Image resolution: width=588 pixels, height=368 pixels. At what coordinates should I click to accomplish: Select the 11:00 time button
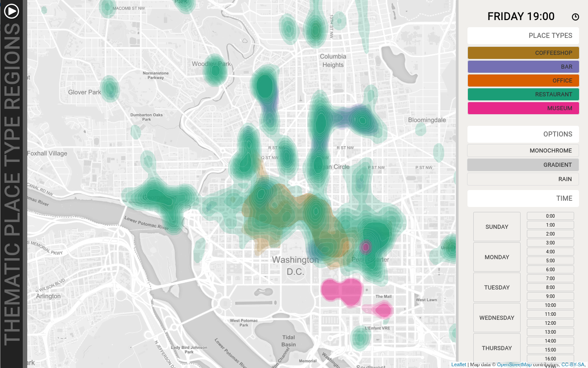click(x=550, y=314)
